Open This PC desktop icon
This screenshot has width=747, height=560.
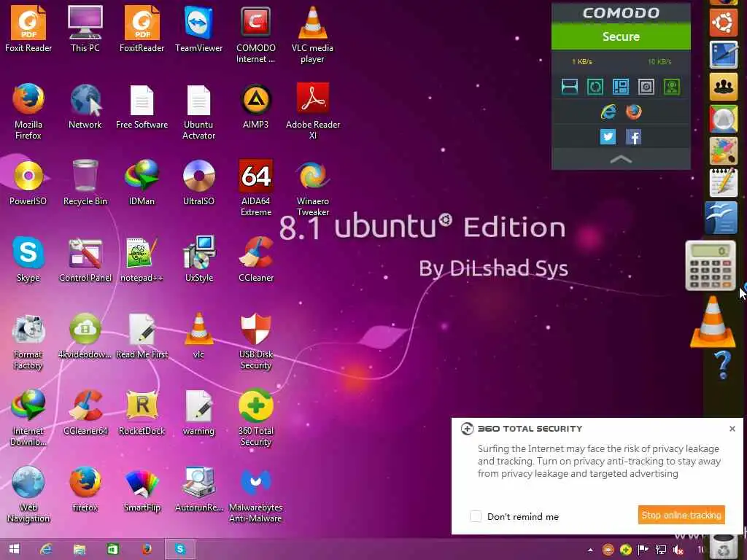coord(85,28)
